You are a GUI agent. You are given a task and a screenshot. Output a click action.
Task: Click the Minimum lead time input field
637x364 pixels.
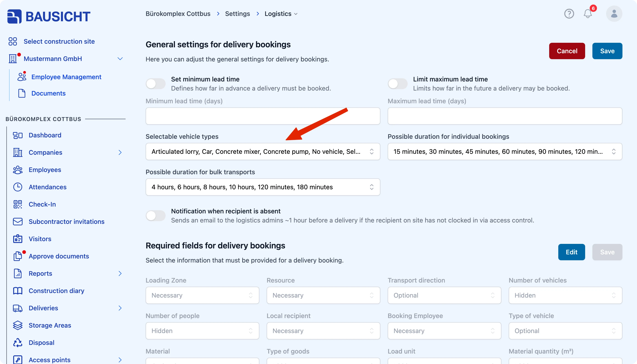point(263,116)
